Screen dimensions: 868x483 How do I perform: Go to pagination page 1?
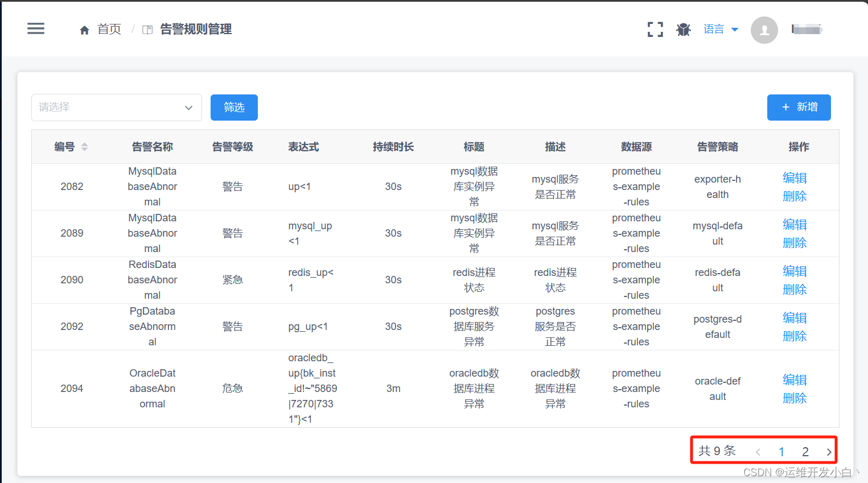(x=781, y=452)
